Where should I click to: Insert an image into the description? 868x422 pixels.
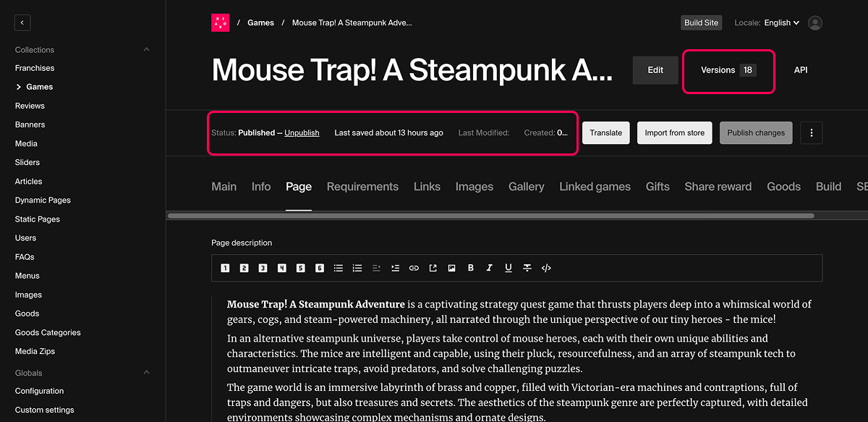coord(451,268)
